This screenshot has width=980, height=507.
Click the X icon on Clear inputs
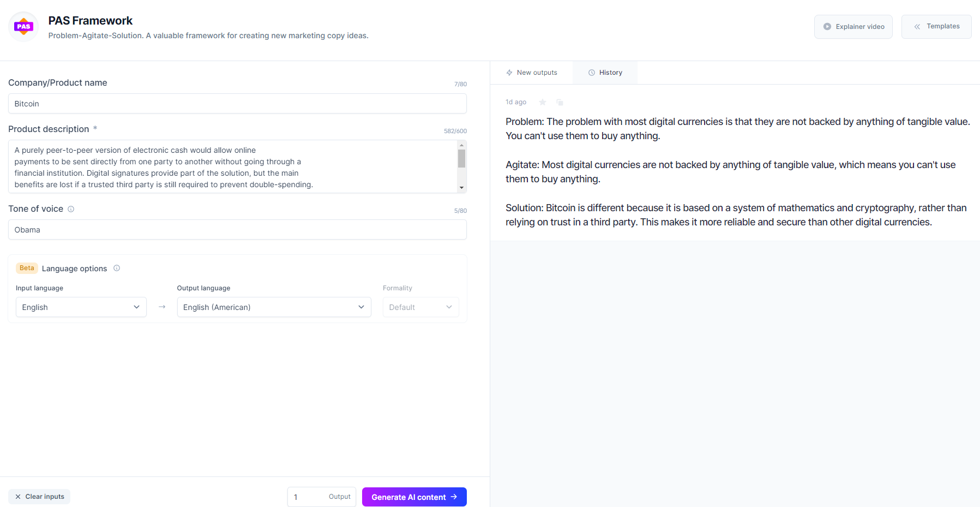[17, 497]
